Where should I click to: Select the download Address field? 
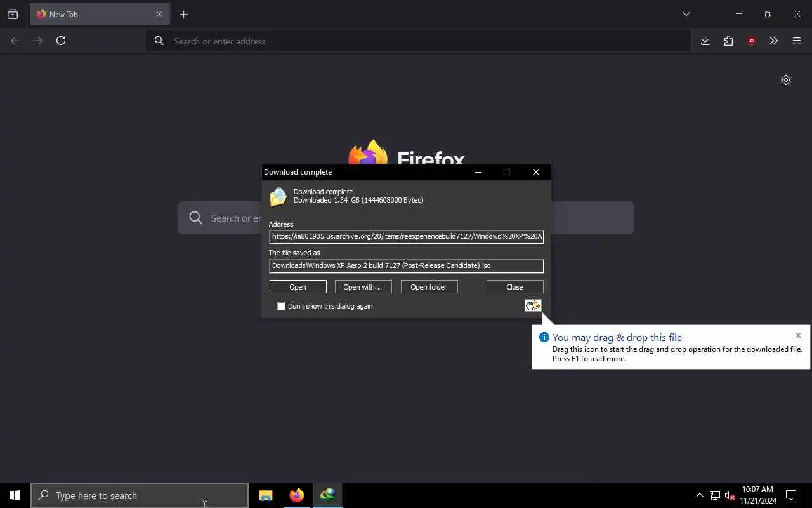(x=407, y=237)
